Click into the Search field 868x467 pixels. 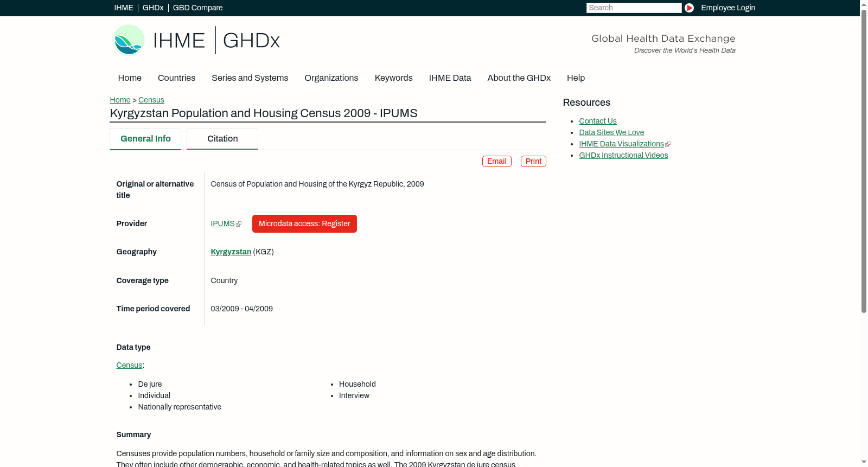click(x=634, y=8)
